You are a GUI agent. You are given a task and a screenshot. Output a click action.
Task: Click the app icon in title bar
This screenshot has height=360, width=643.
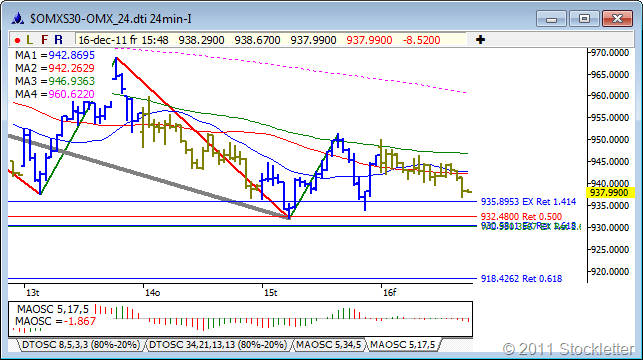point(18,19)
